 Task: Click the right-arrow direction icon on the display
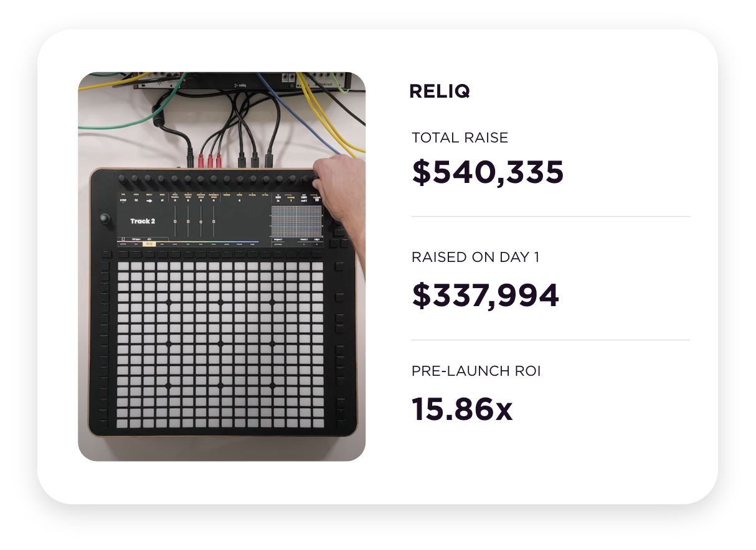[149, 201]
